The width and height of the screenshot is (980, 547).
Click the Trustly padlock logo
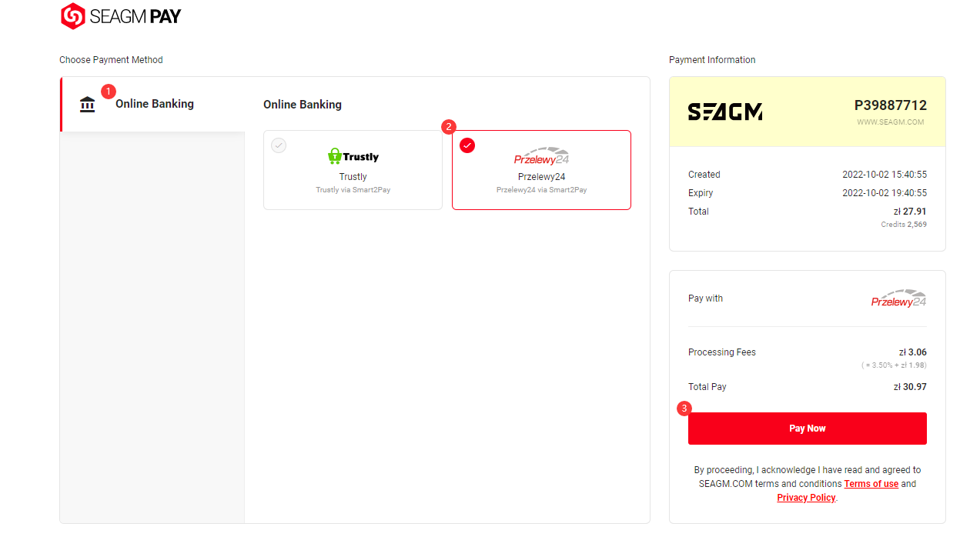pos(334,156)
